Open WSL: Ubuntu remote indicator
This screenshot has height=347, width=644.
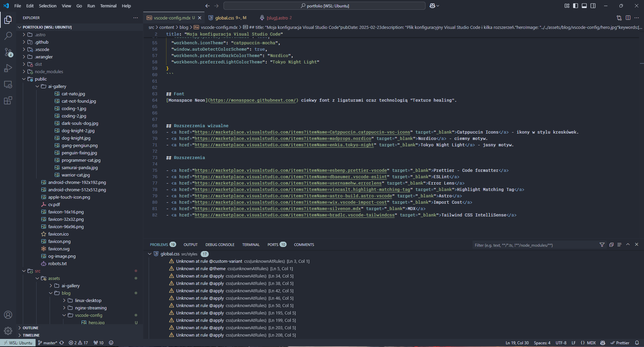(x=18, y=343)
